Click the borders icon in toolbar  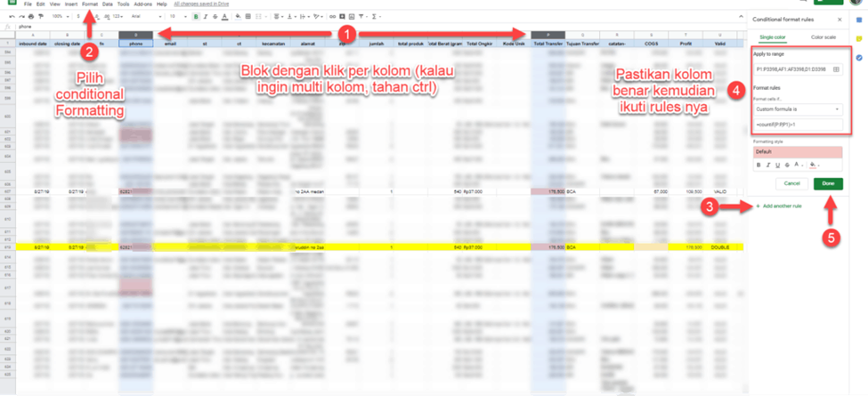[x=247, y=16]
